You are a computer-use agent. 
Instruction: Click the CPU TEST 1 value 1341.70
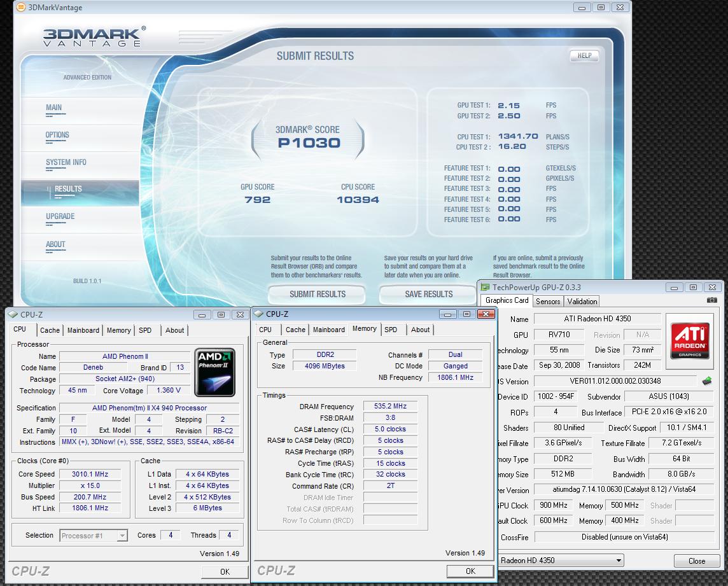click(x=517, y=136)
